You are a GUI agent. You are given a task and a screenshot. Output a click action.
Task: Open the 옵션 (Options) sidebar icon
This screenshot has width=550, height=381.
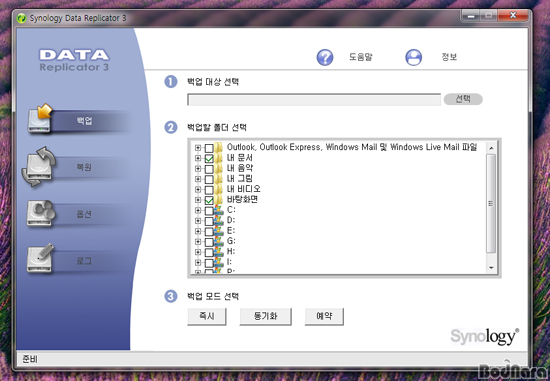pyautogui.click(x=41, y=213)
